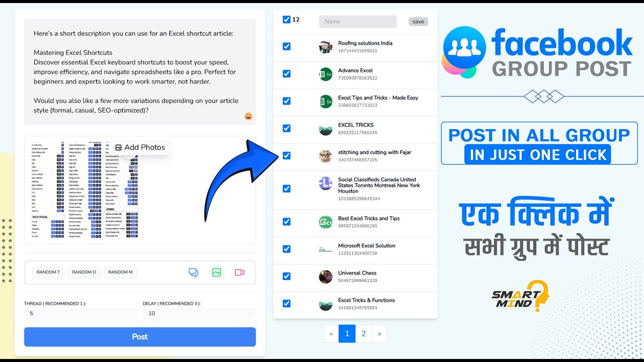Select page 1 in pagination
The width and height of the screenshot is (644, 362).
click(347, 333)
